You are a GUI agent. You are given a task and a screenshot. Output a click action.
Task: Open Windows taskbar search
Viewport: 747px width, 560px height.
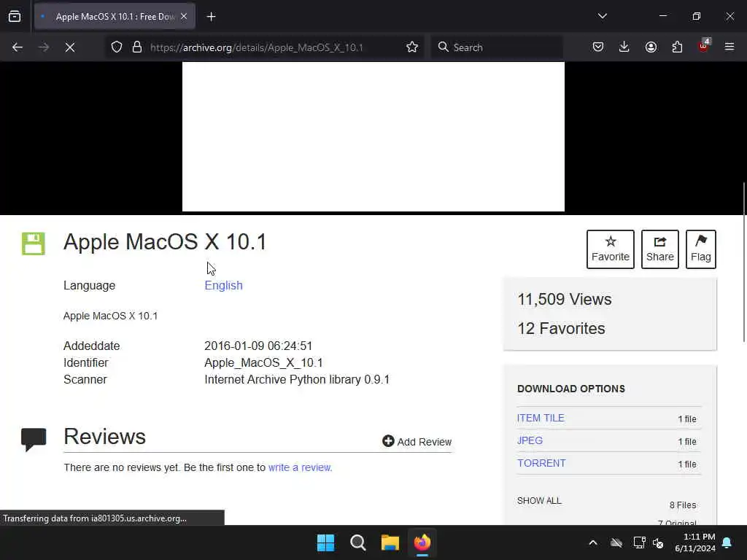357,542
